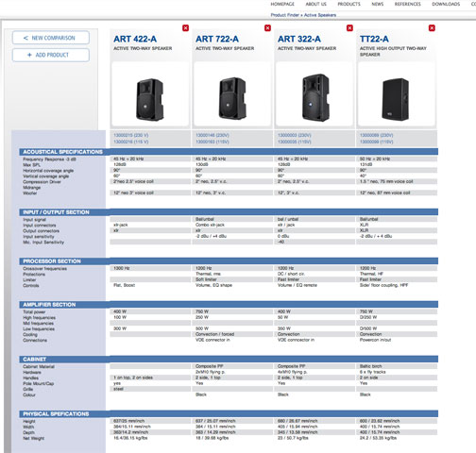Screen dimensions: 476x453
Task: Go to the News menu item
Action: pyautogui.click(x=378, y=4)
